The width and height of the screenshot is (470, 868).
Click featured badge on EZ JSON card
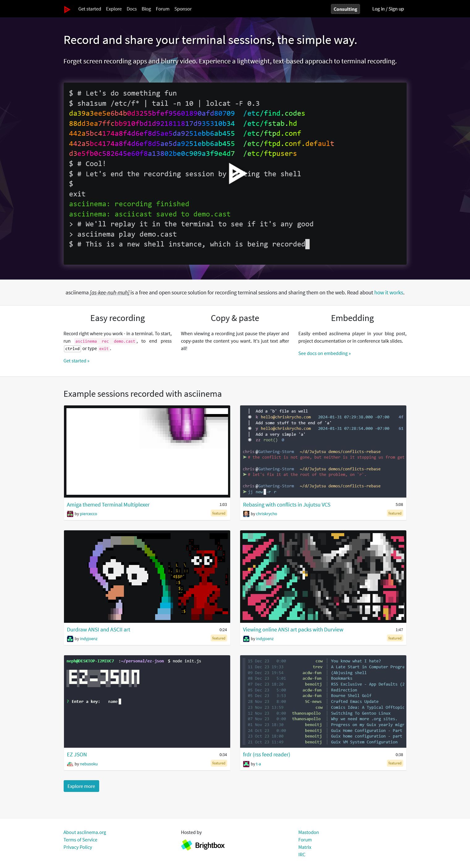pyautogui.click(x=219, y=763)
